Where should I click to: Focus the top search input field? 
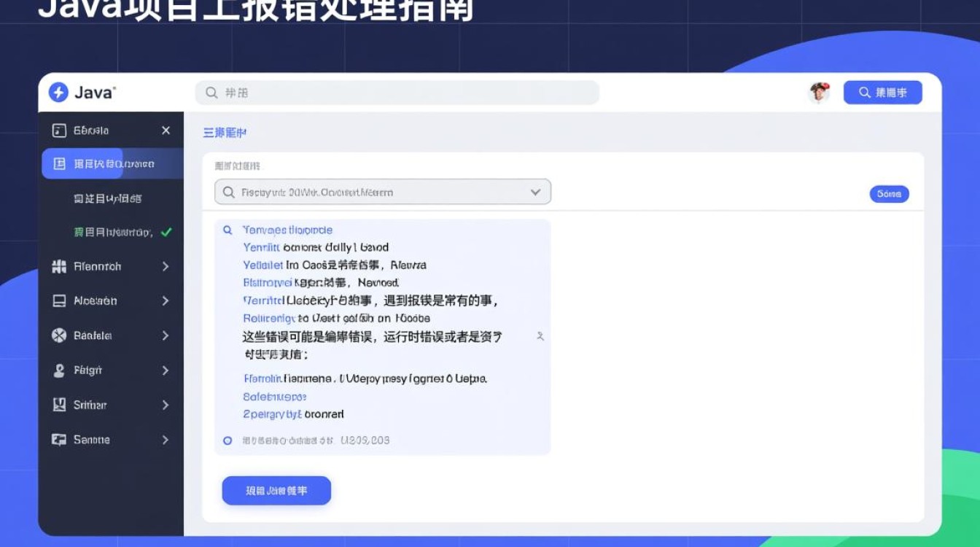coord(397,93)
